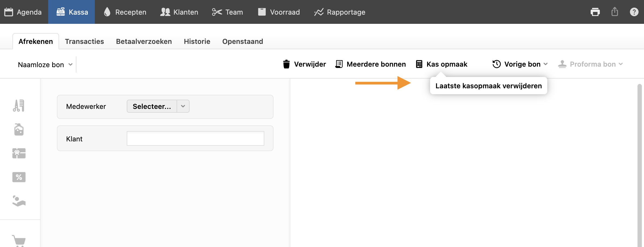Select the hand with coin icon
The image size is (644, 247).
19,201
